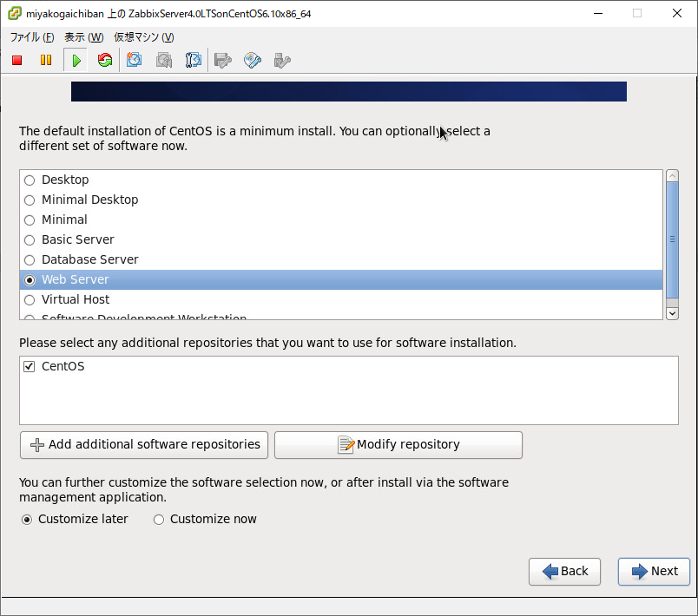Screen dimensions: 698x616
Task: Click the Take snapshot icon
Action: tap(134, 60)
